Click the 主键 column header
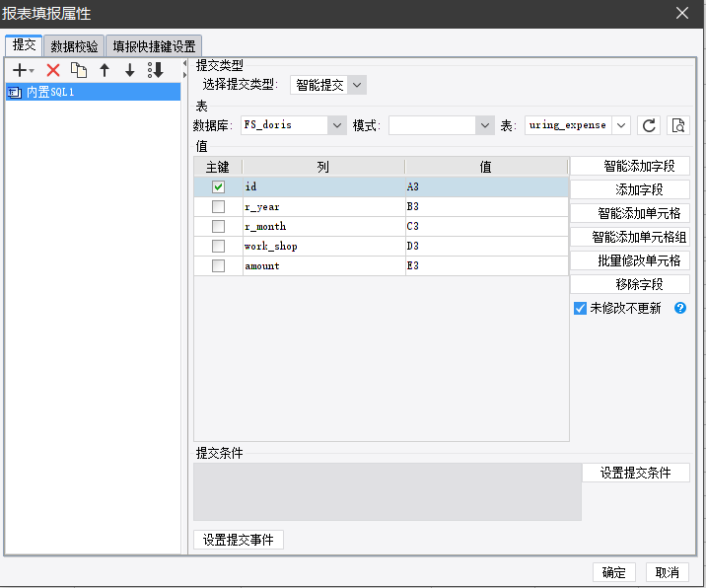 pos(218,167)
